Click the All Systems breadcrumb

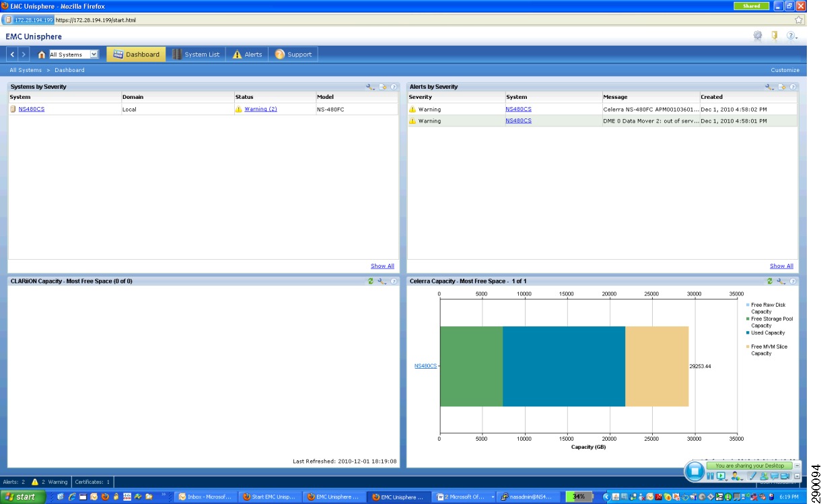(x=26, y=70)
